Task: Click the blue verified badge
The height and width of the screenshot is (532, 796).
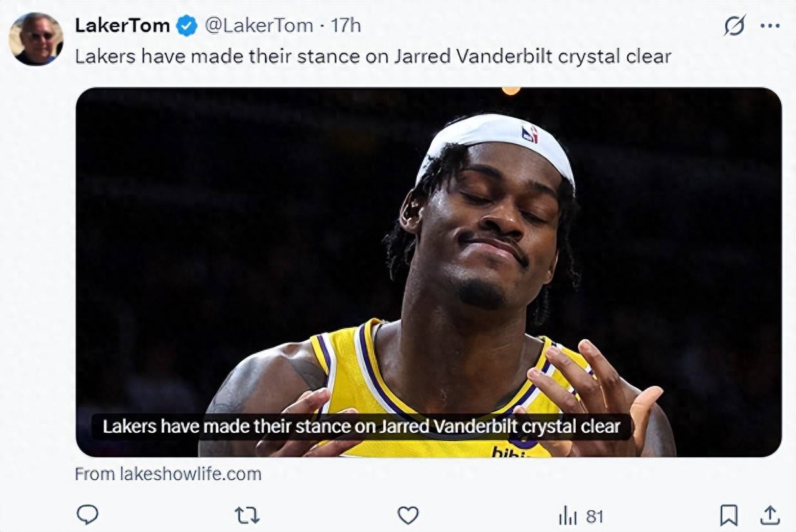Action: pyautogui.click(x=187, y=26)
